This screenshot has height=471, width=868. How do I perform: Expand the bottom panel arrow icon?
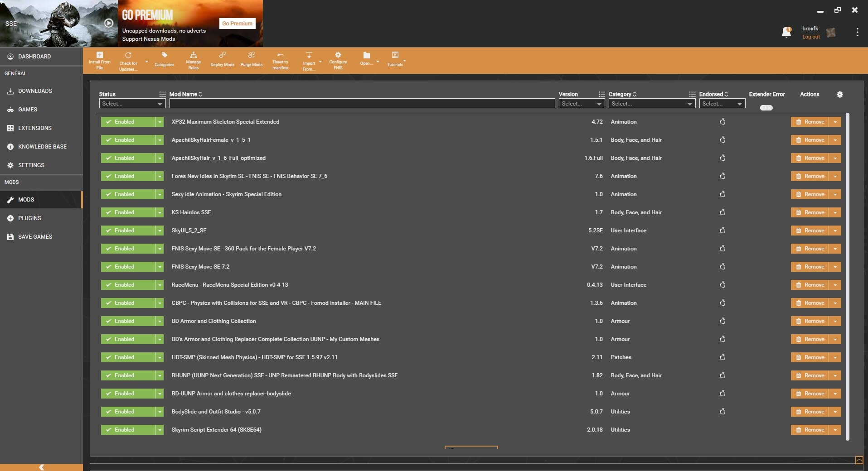(x=859, y=460)
